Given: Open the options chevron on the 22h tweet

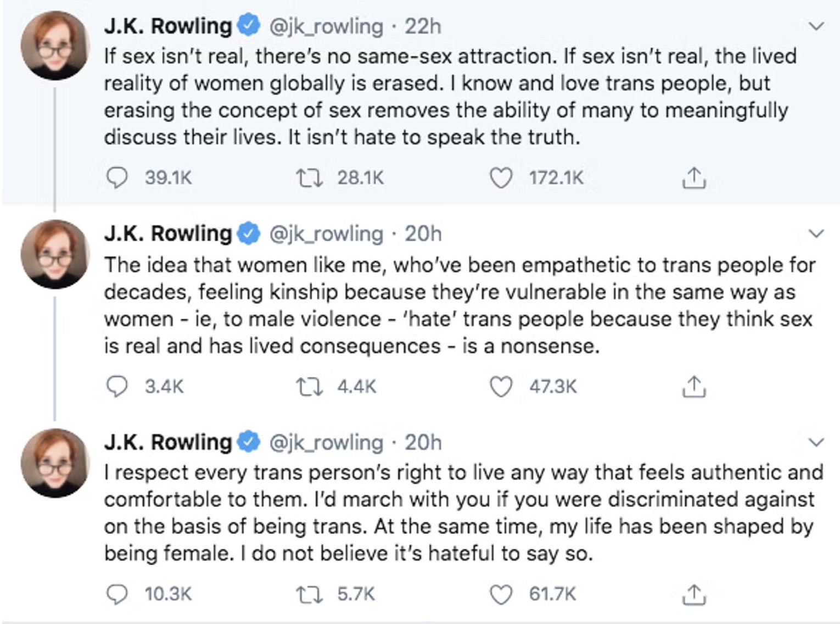Looking at the screenshot, I should point(817,26).
